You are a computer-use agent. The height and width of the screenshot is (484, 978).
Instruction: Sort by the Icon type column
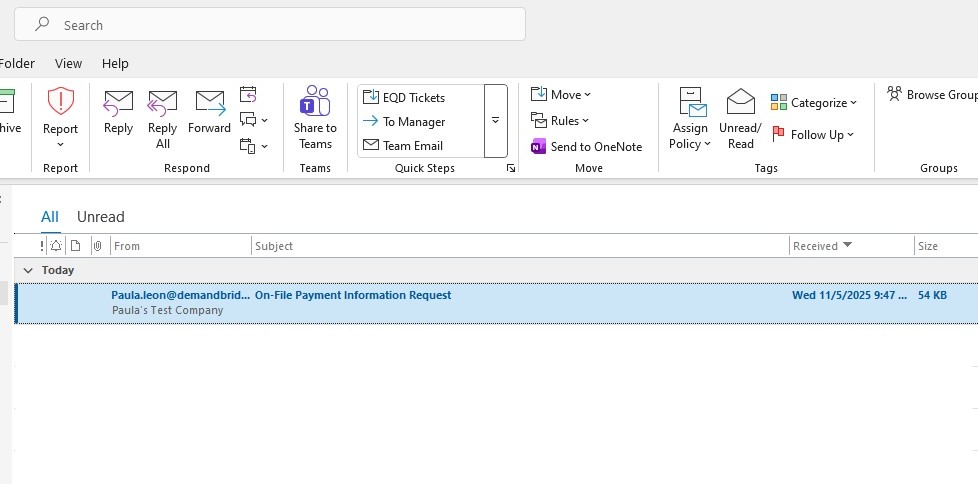tap(75, 246)
